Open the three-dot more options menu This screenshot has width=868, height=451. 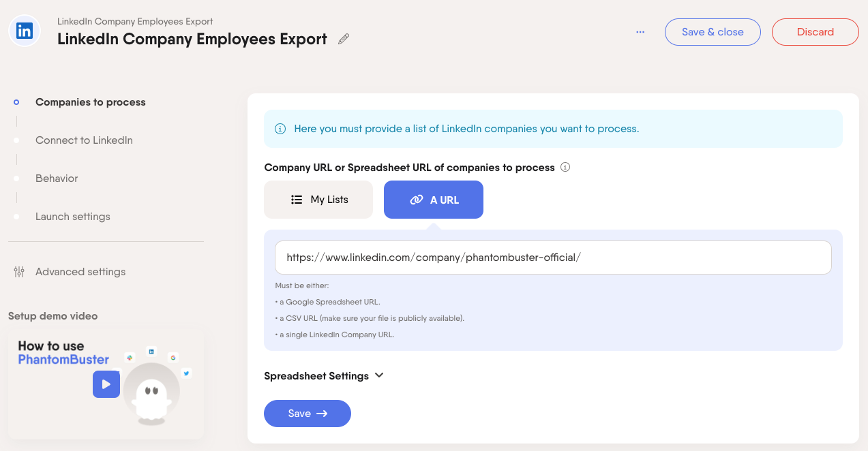[640, 32]
